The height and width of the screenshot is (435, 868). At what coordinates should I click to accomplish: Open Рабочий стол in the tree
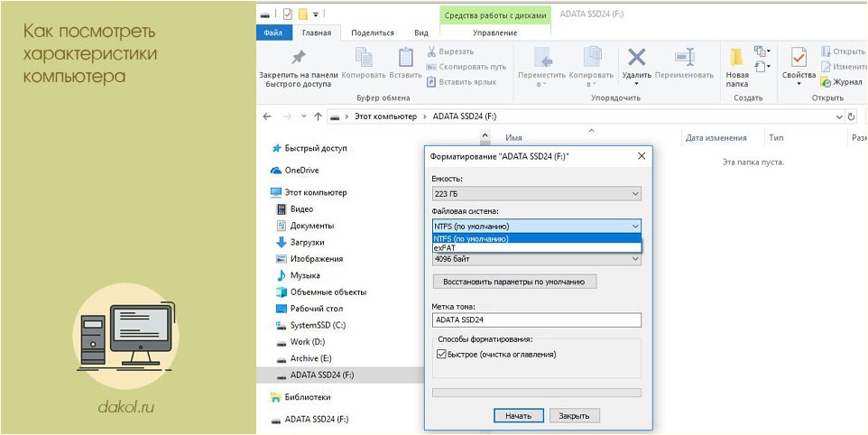pos(316,309)
